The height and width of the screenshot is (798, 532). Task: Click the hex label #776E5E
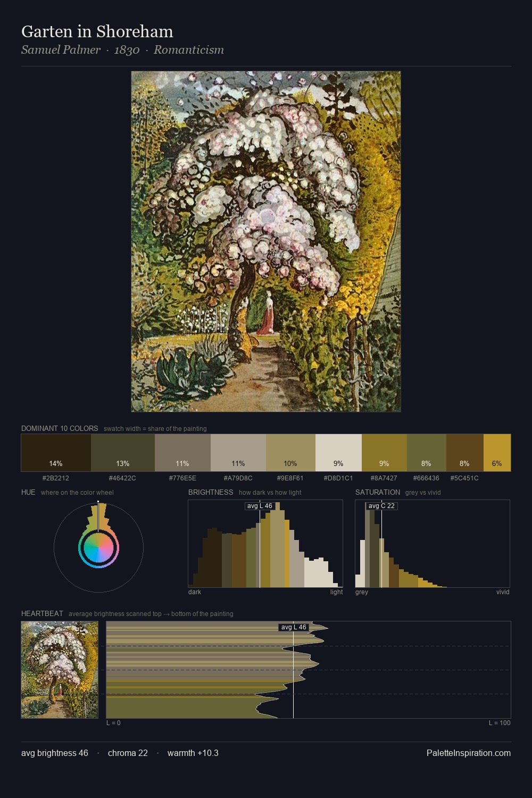182,478
